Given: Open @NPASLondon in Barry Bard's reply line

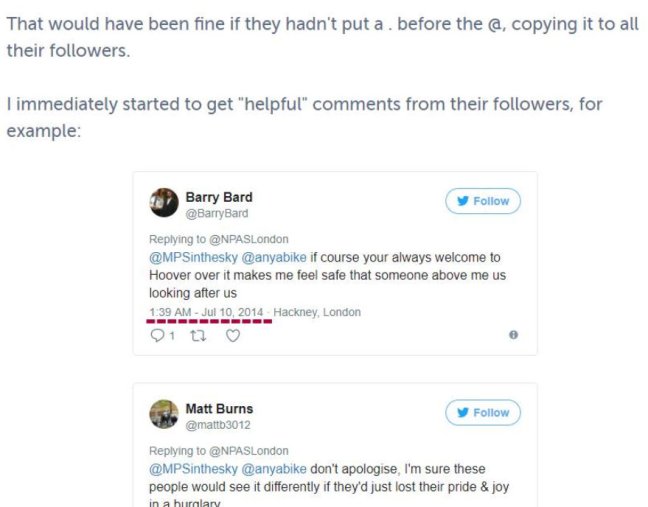Looking at the screenshot, I should [252, 239].
